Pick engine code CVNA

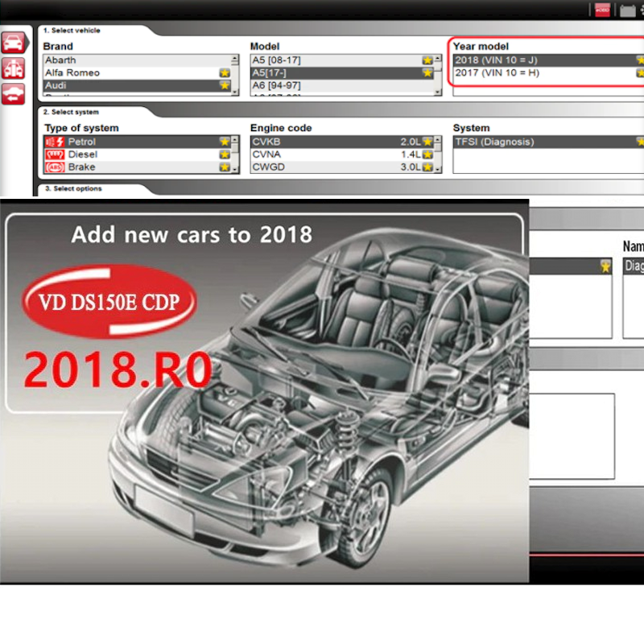342,155
